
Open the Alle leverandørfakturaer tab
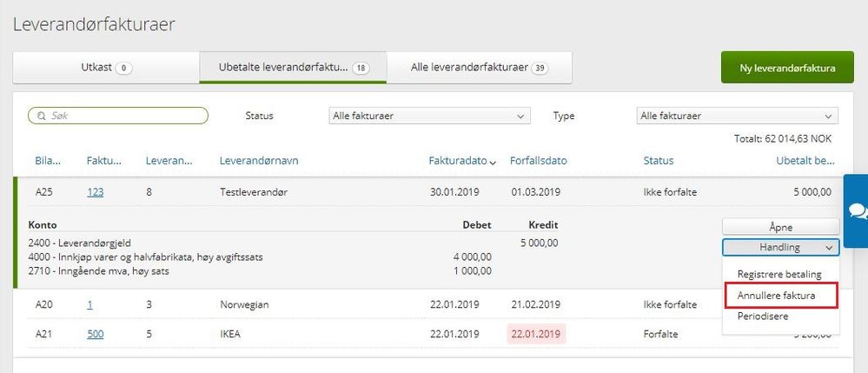click(x=479, y=67)
